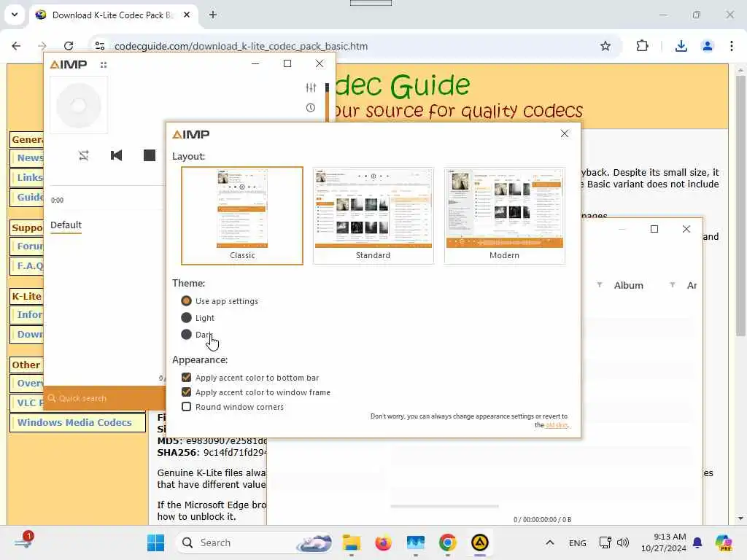Open the notifications bell icon
The height and width of the screenshot is (560, 747).
[x=697, y=542]
